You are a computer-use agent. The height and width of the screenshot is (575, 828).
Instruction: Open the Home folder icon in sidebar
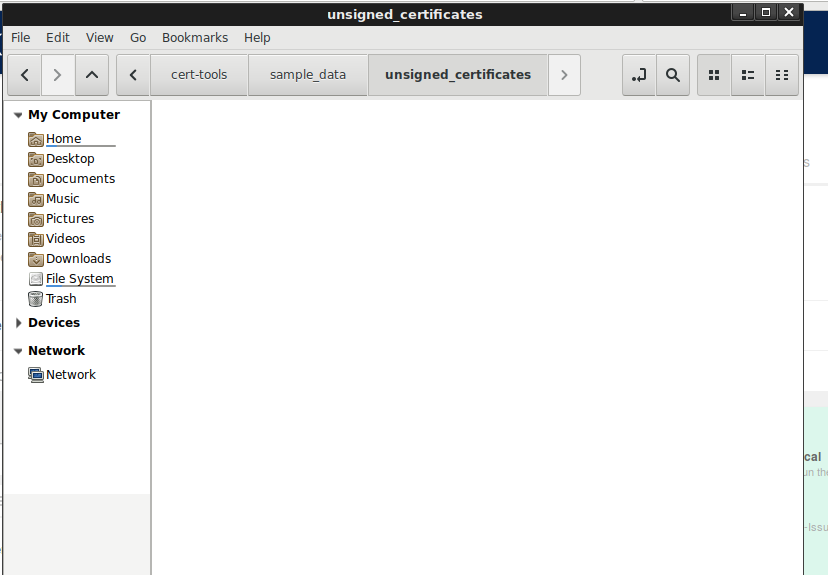coord(35,139)
